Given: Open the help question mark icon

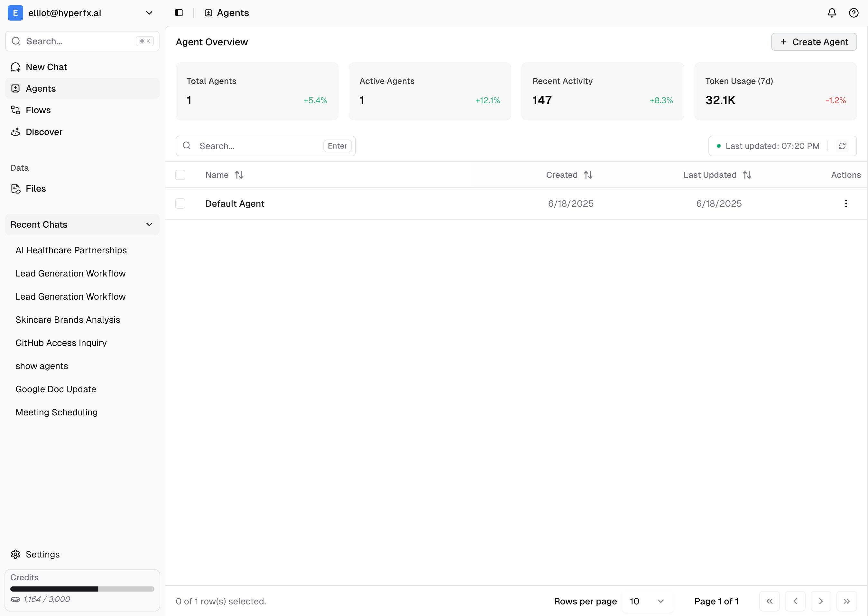Looking at the screenshot, I should 854,13.
